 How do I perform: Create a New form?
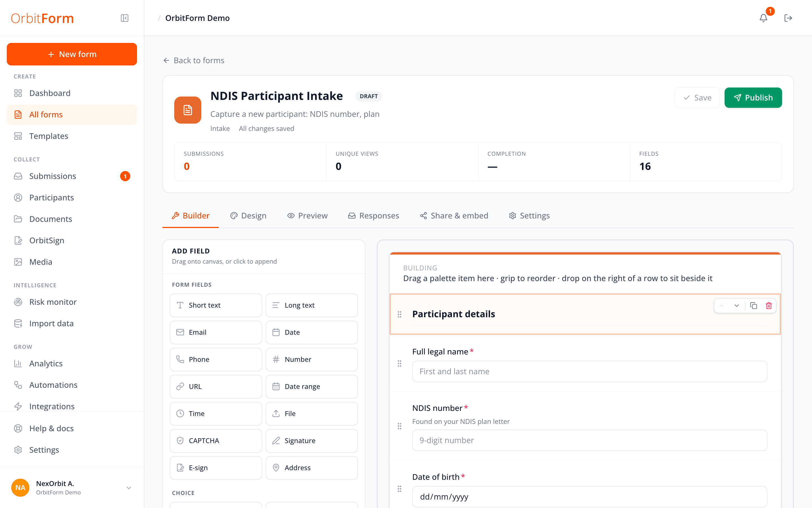[x=72, y=54]
